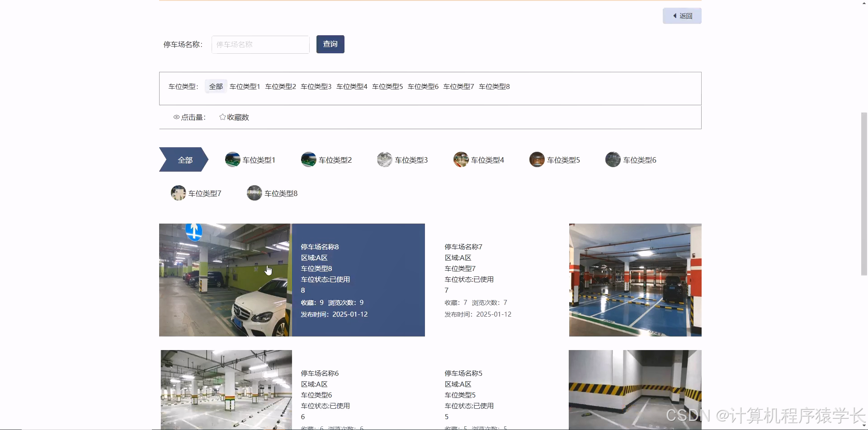Open the 停车场名称8 parking photo
This screenshot has width=868, height=430.
click(x=226, y=280)
